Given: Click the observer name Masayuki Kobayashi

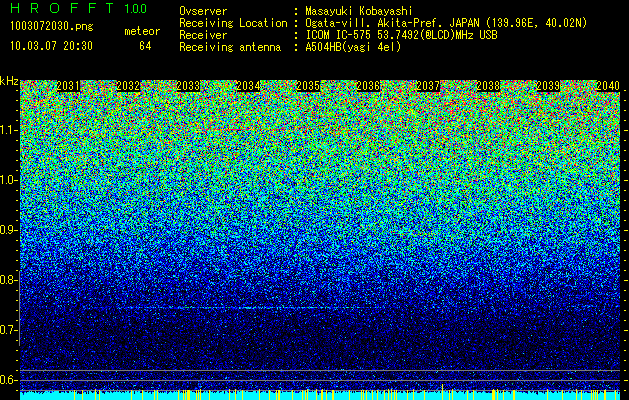Looking at the screenshot, I should [359, 11].
